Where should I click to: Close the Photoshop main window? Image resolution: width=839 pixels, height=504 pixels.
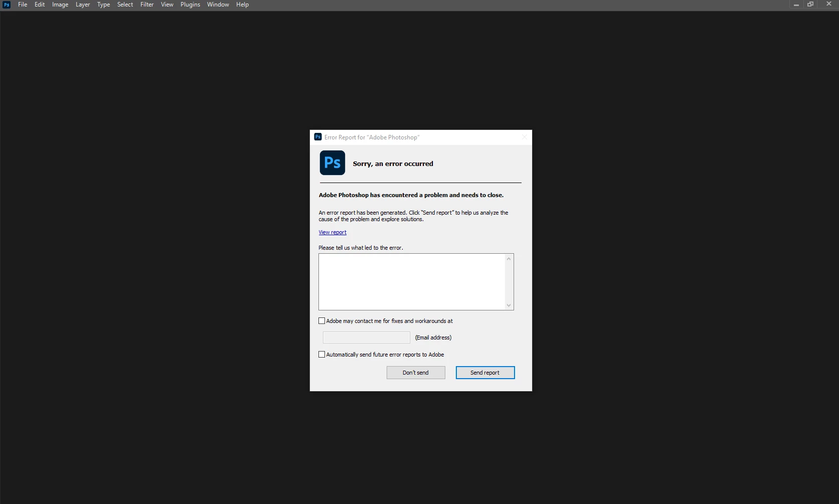click(x=828, y=4)
